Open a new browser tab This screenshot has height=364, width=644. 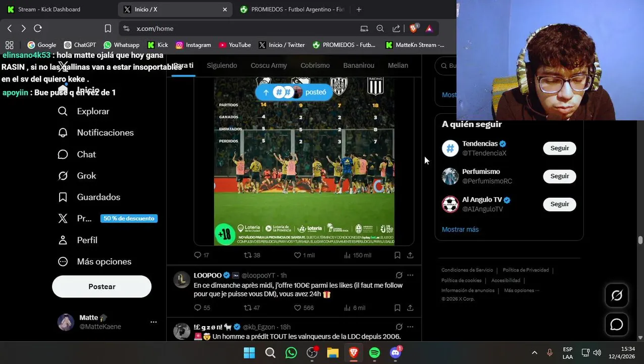click(x=359, y=9)
